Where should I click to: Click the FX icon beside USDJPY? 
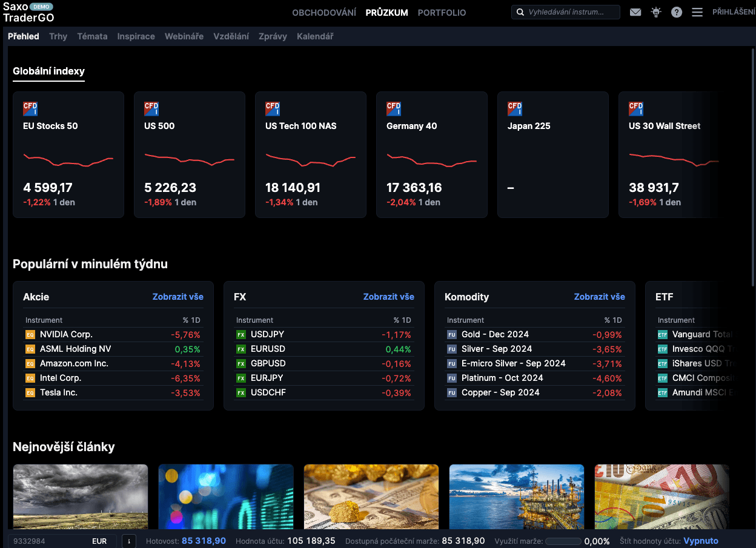[240, 334]
